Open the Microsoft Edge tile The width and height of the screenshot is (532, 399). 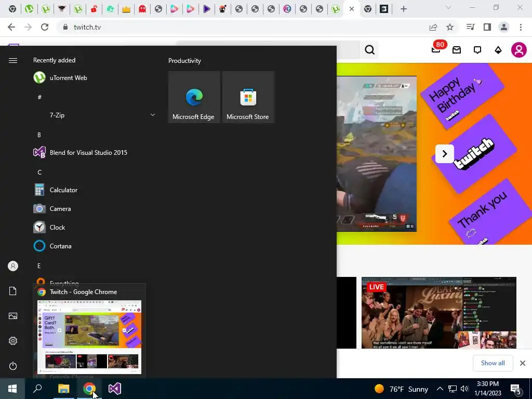click(194, 97)
